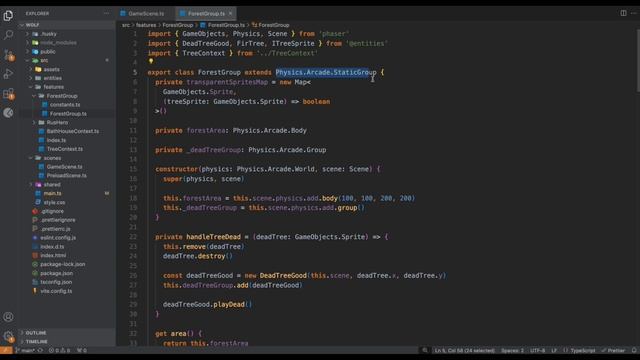Expand the public folder
This screenshot has width=640, height=360.
point(67,52)
